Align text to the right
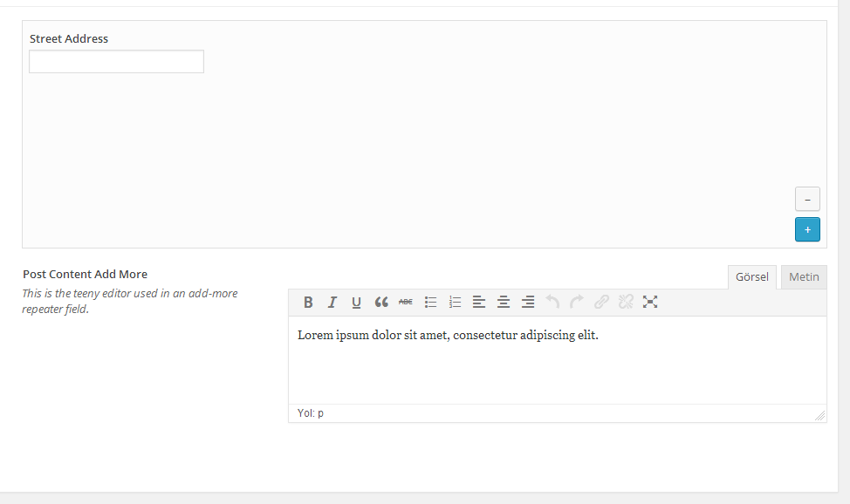The width and height of the screenshot is (850, 504). pyautogui.click(x=528, y=302)
